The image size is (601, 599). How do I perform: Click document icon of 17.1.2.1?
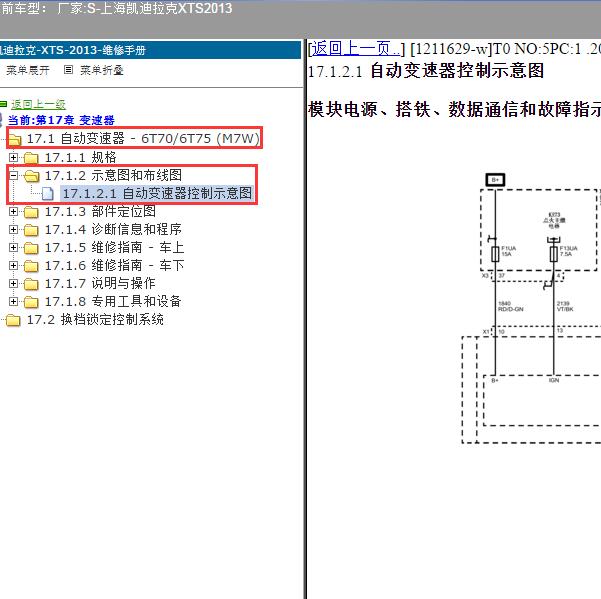(x=48, y=194)
